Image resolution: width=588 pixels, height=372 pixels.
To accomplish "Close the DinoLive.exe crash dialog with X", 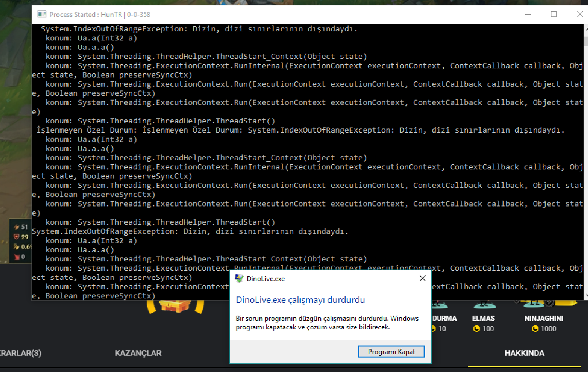I will (x=423, y=278).
